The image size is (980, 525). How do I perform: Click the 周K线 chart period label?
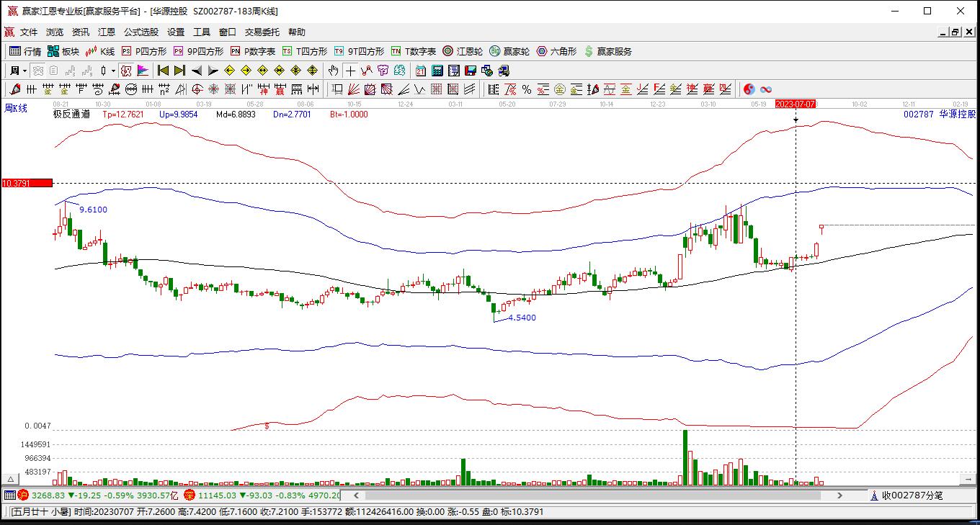tap(16, 108)
